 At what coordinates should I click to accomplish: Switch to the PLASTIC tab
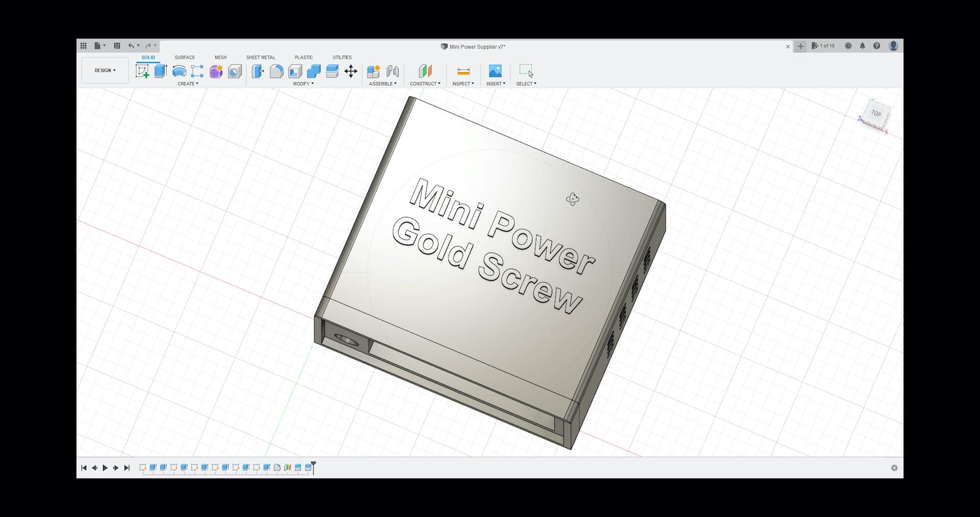(x=304, y=58)
